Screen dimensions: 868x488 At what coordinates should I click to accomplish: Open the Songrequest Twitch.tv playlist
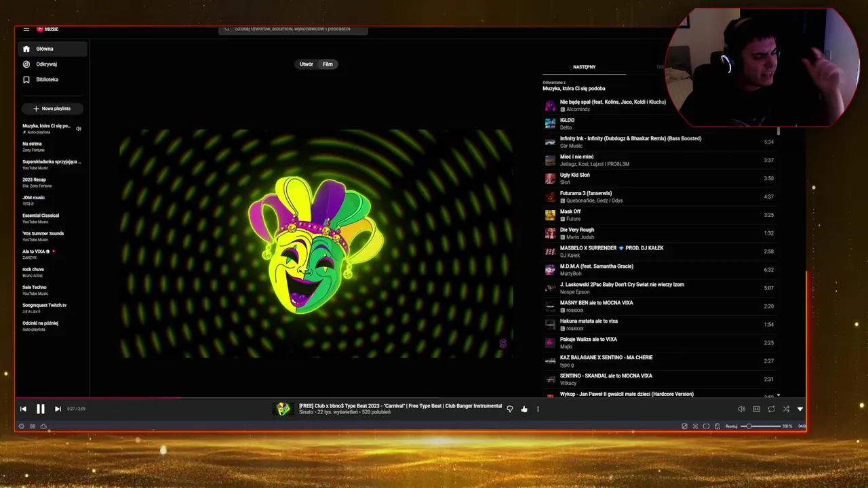point(52,308)
